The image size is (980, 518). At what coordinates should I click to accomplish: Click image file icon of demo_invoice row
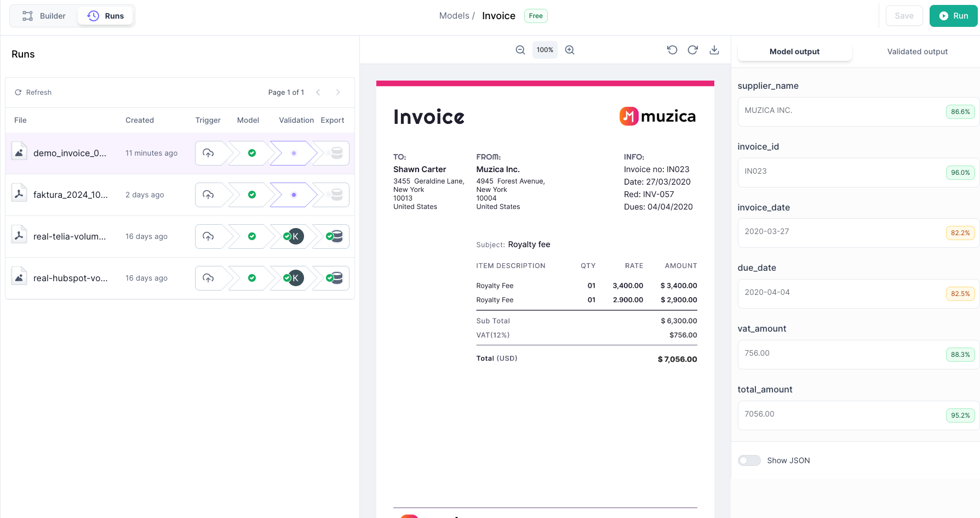pyautogui.click(x=19, y=152)
